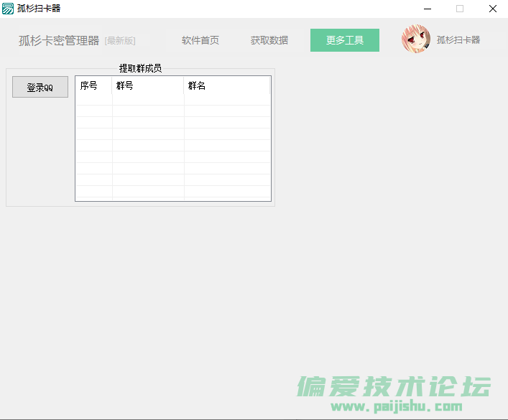Click the 孤杉扫卡器 app icon in title bar
This screenshot has width=508, height=420.
9,9
